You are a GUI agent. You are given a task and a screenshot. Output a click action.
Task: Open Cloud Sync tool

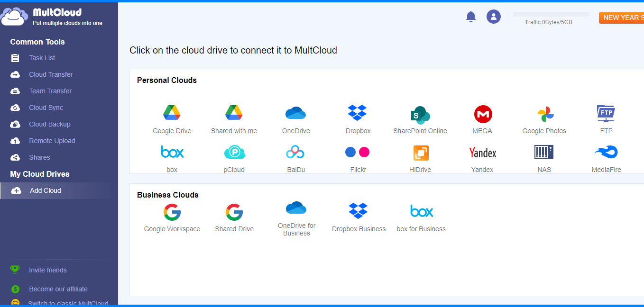pyautogui.click(x=46, y=108)
